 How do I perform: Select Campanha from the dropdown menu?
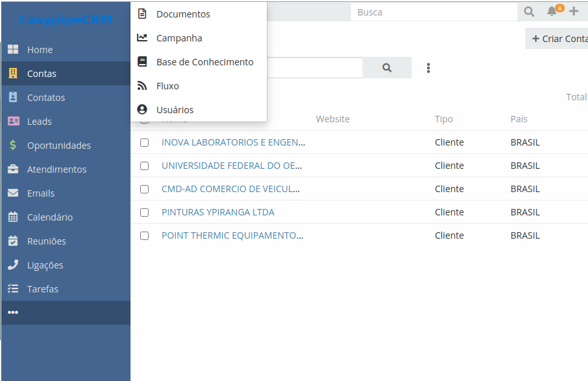199,38
